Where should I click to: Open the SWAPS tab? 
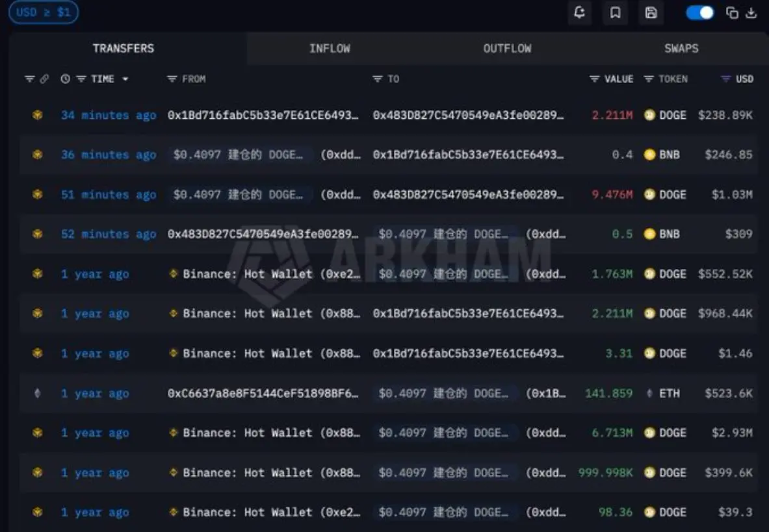[x=681, y=49]
